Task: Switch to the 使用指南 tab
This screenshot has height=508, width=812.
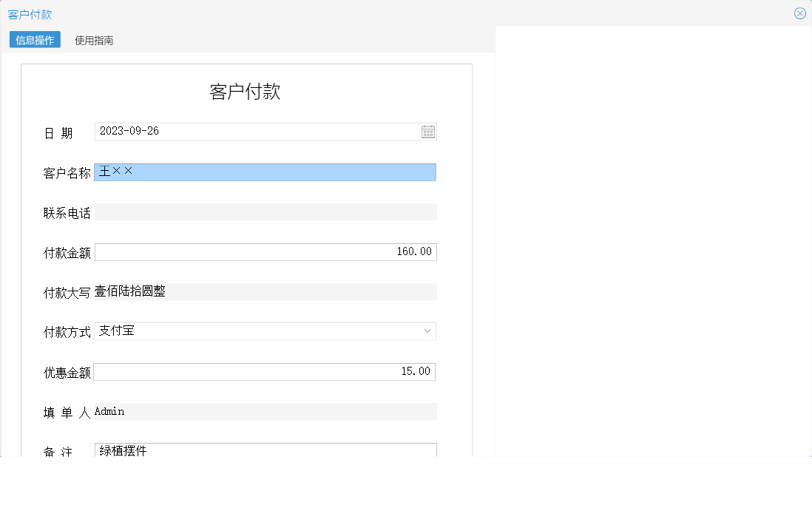Action: 93,40
